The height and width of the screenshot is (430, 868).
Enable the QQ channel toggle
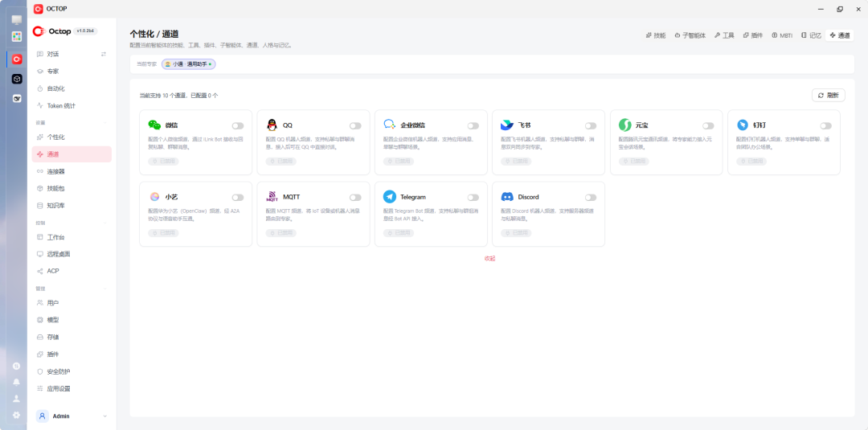(x=355, y=125)
